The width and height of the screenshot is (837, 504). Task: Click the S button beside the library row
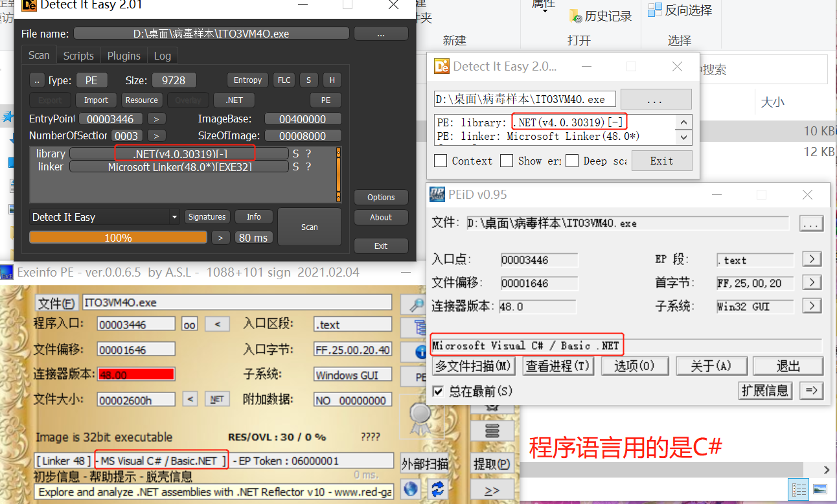coord(296,154)
